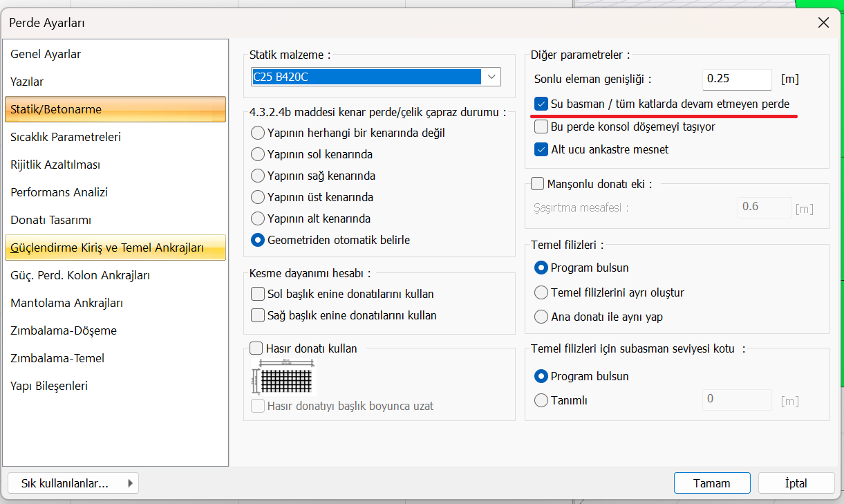Choose Temel filizlerini ayrı oluştur option
The image size is (844, 504).
541,292
